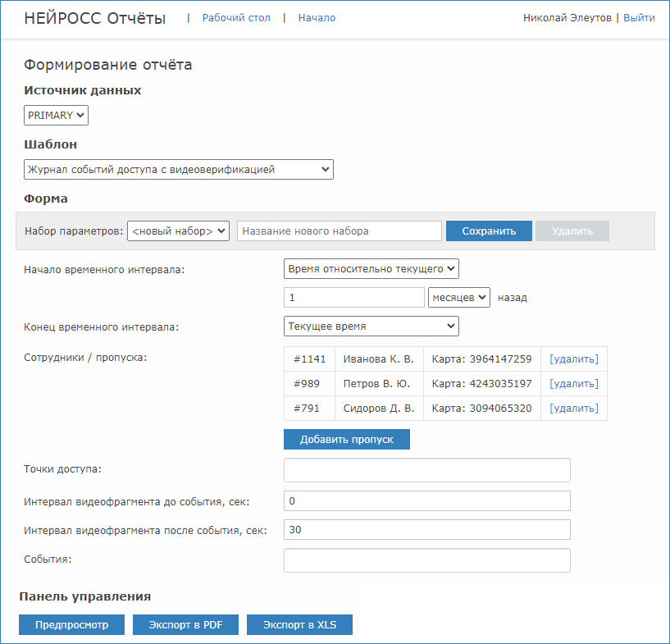Open the PRIMARY data source dropdown

pos(56,116)
